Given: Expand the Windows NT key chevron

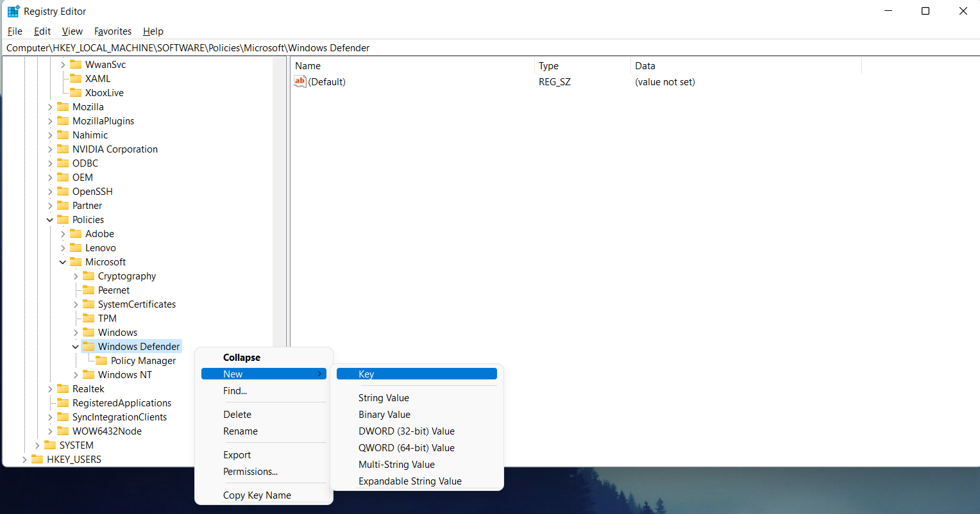Looking at the screenshot, I should tap(76, 375).
